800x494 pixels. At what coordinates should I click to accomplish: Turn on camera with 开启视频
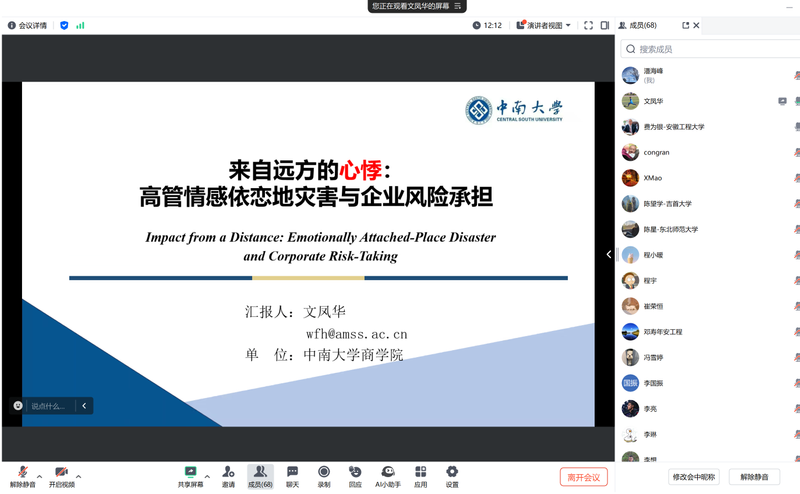61,474
